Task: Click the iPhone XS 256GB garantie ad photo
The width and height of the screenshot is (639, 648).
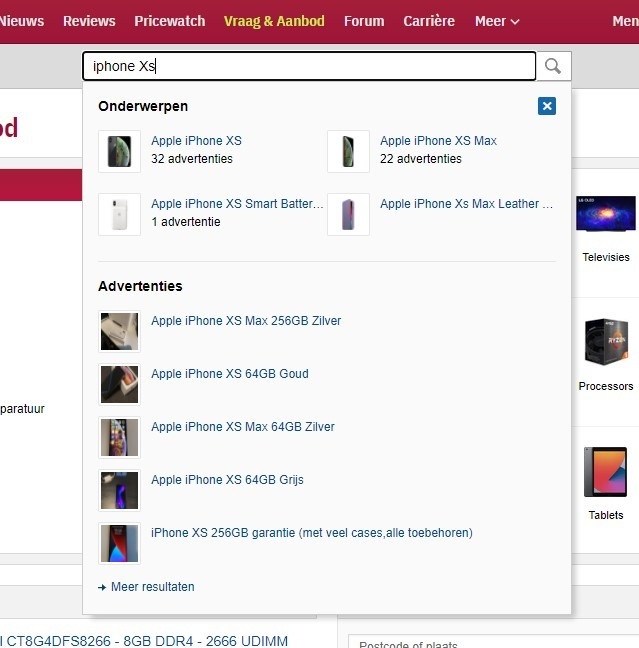Action: point(119,543)
